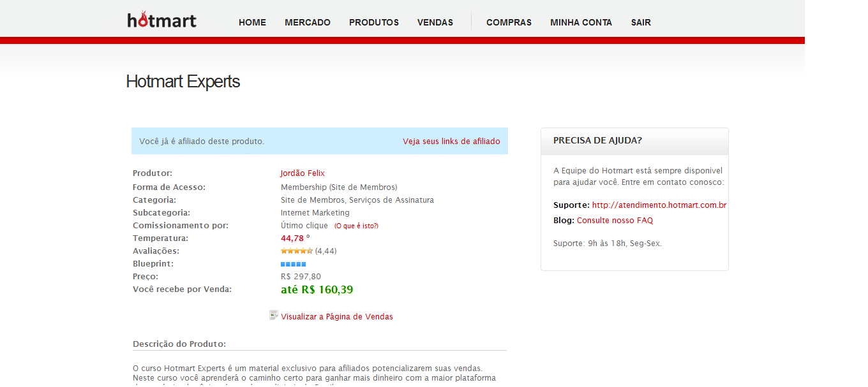The width and height of the screenshot is (868, 387).
Task: Click 'PRECISA DE AJUDA?' heading
Action: click(597, 141)
